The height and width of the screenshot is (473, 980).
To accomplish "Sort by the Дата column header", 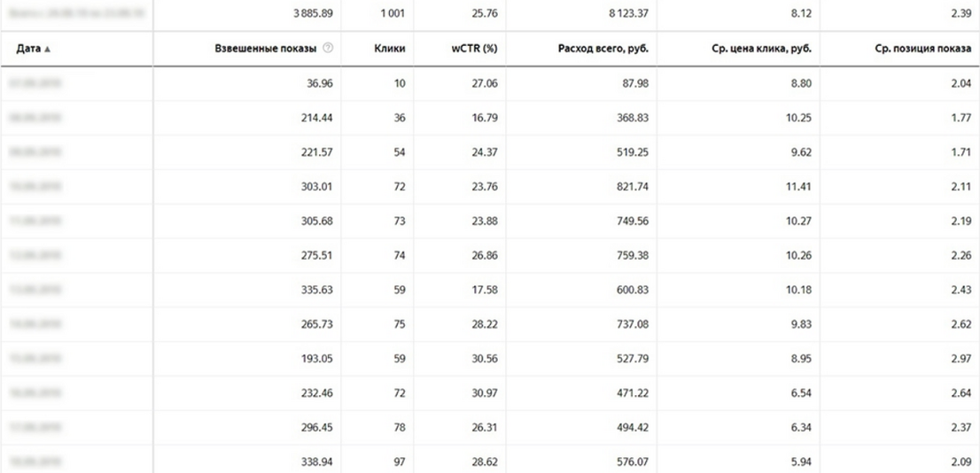I will point(28,49).
